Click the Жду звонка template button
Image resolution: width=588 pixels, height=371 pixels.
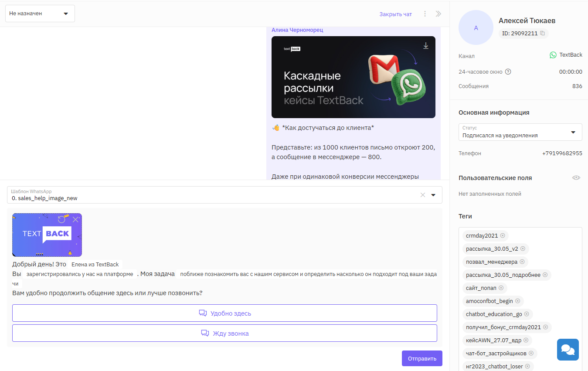coord(224,333)
